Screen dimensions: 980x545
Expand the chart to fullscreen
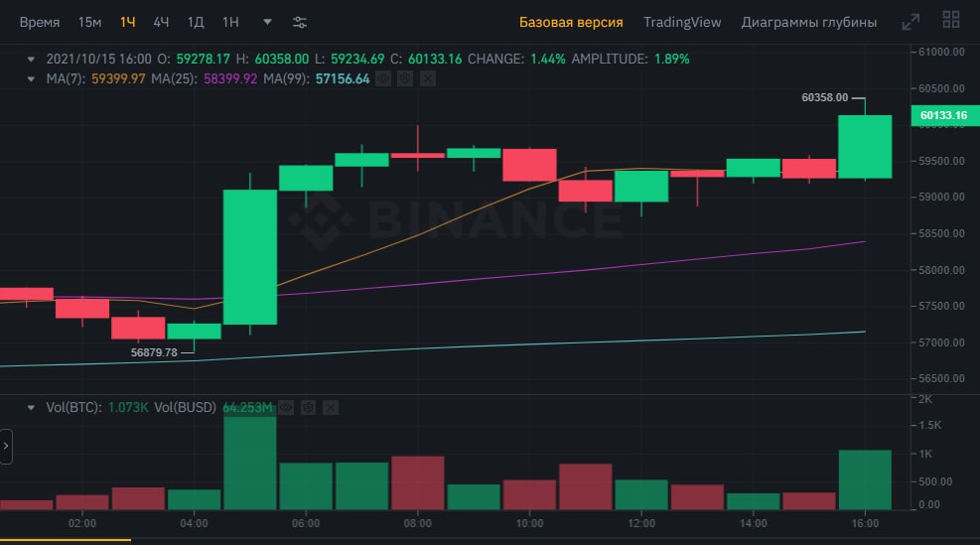click(910, 22)
